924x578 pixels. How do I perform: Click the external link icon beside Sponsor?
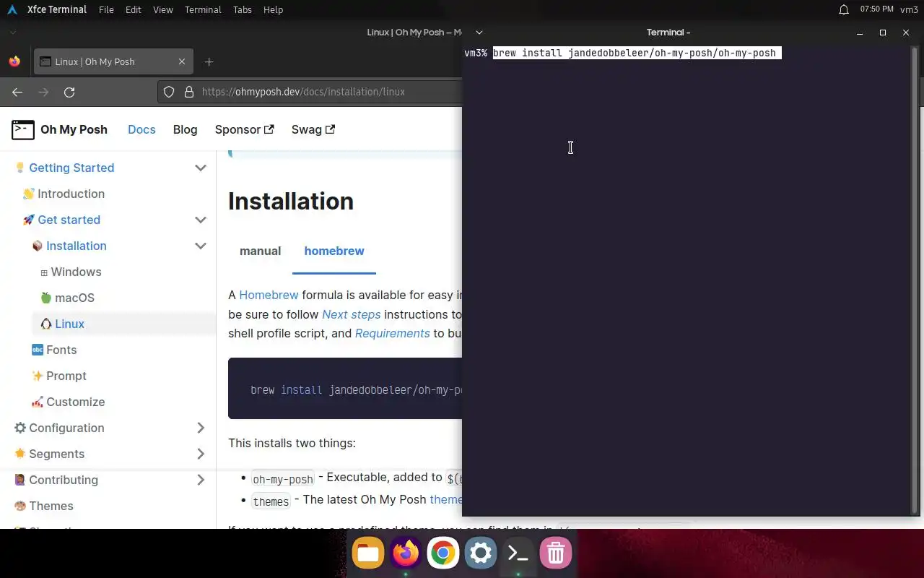coord(269,129)
